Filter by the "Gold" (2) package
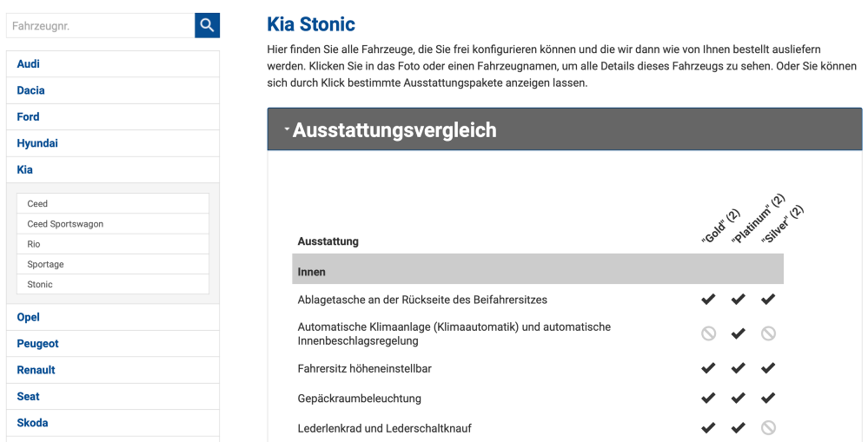The width and height of the screenshot is (868, 442). click(720, 228)
